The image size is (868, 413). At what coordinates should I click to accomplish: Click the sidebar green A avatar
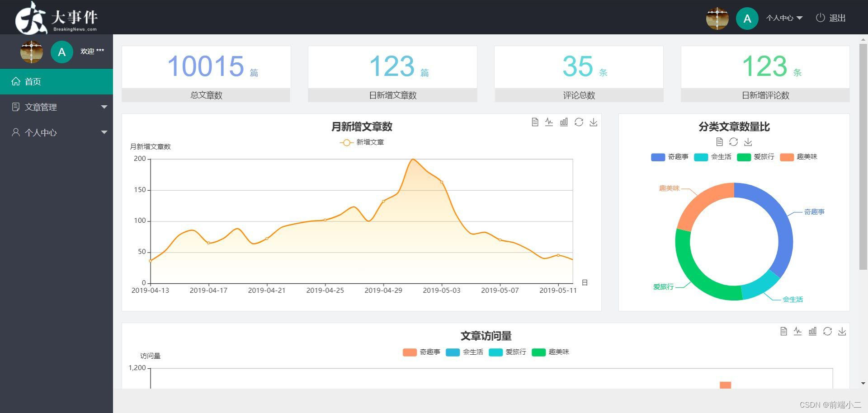(x=62, y=52)
